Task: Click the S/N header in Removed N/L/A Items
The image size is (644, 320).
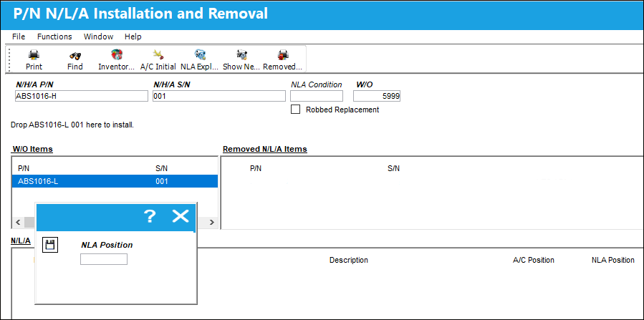Action: 393,168
